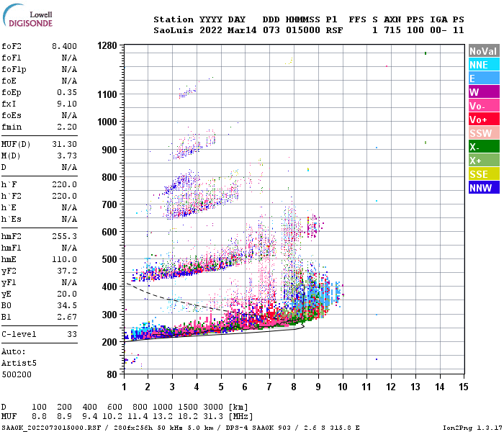
Task: Click the B0 value 34.5
Action: 67,305
